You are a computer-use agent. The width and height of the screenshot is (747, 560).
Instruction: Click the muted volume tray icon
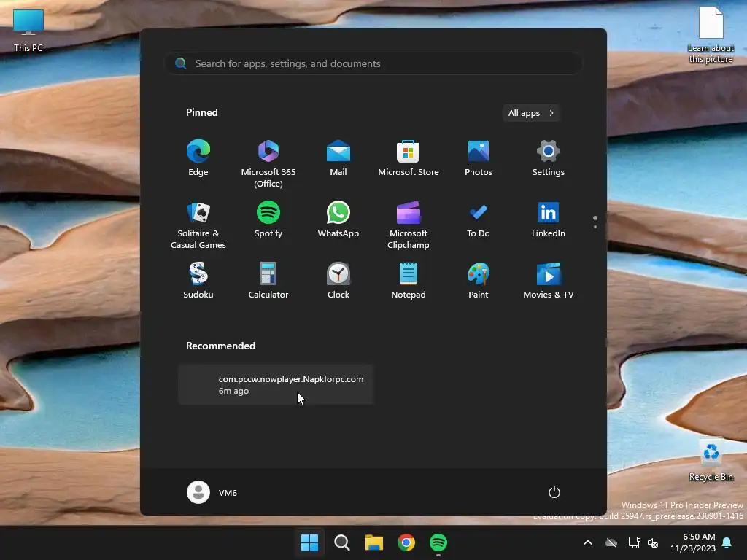tap(653, 542)
